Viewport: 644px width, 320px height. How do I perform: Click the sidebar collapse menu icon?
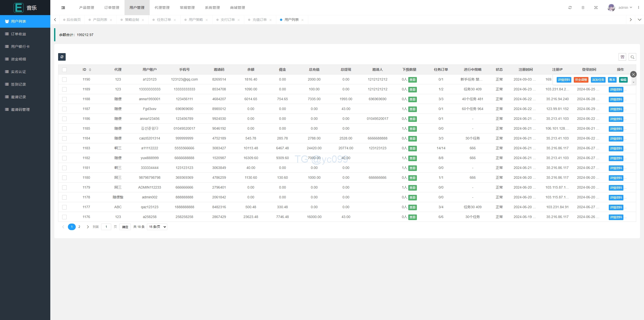(x=63, y=8)
